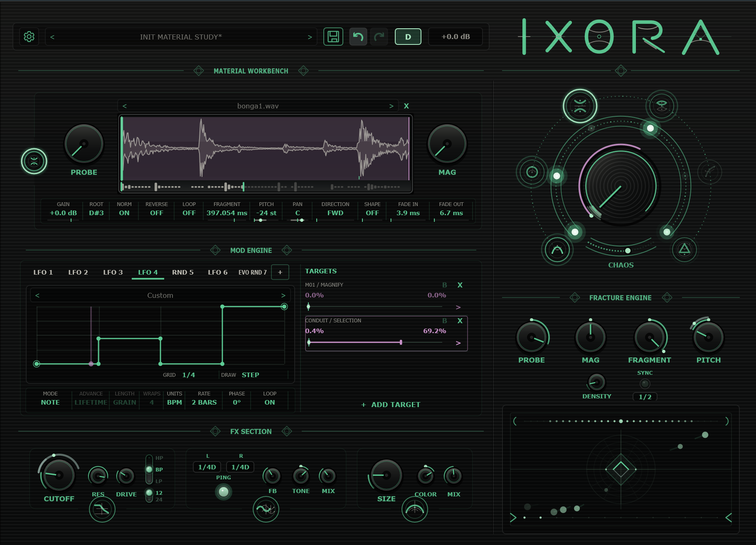
Task: Toggle REVERSE OFF setting
Action: [x=157, y=209]
